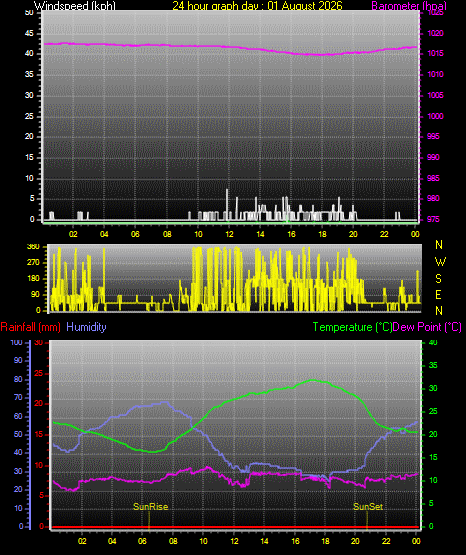Select the red 15 value on rainfall axis
Image resolution: width=466 pixels, height=555 pixels.
[x=39, y=435]
